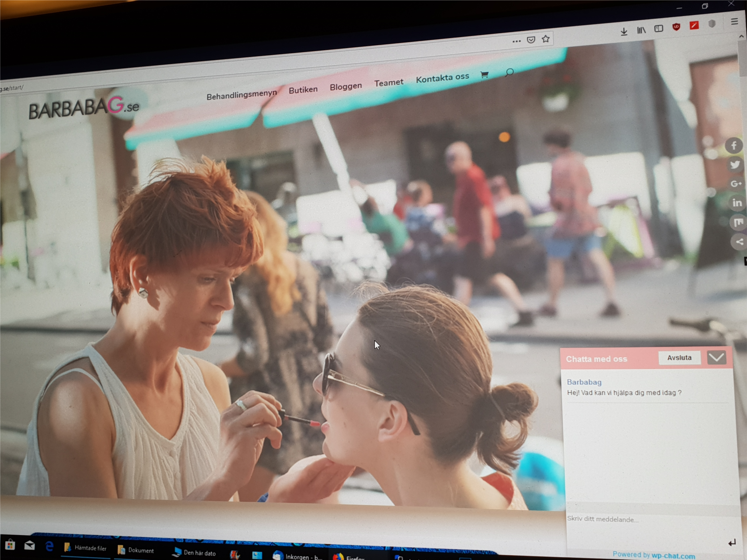Share the page on LinkedIn
The width and height of the screenshot is (747, 560).
[737, 203]
